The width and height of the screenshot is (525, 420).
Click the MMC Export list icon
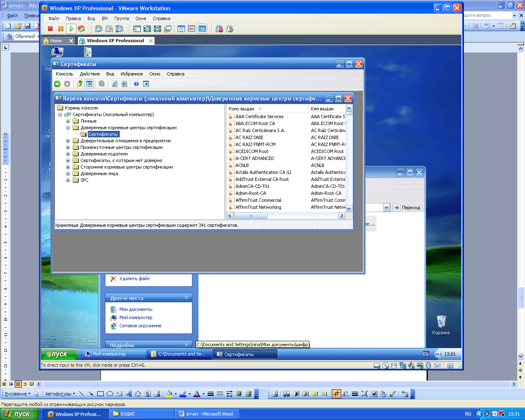[124, 84]
